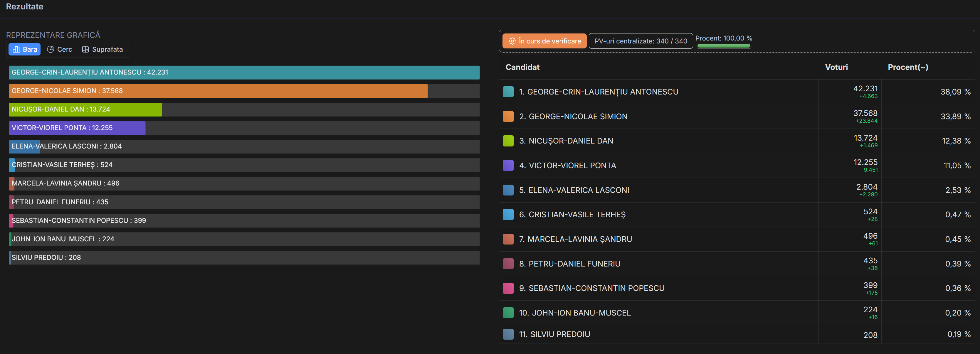The height and width of the screenshot is (354, 980).
Task: Click the teal swatch next to Antonescu
Action: coord(508,92)
